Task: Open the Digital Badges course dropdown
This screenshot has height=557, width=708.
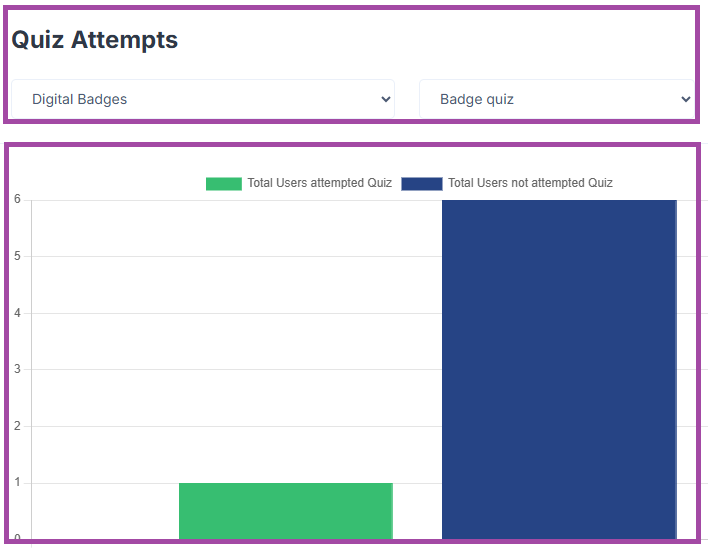Action: click(200, 99)
